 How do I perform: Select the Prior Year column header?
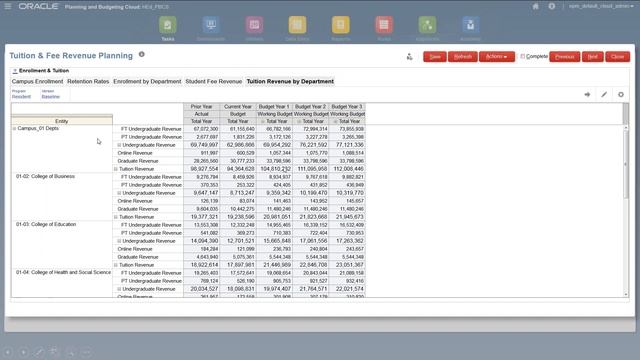tap(202, 107)
